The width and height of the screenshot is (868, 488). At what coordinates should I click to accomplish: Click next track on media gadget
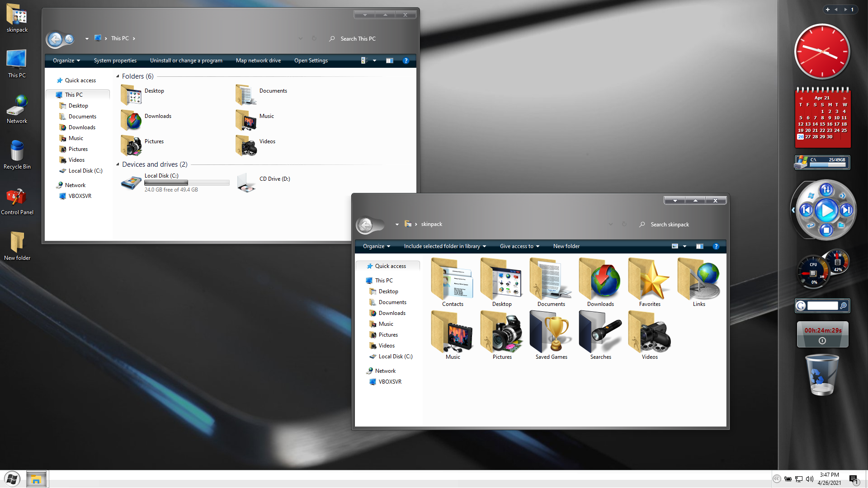pos(846,210)
